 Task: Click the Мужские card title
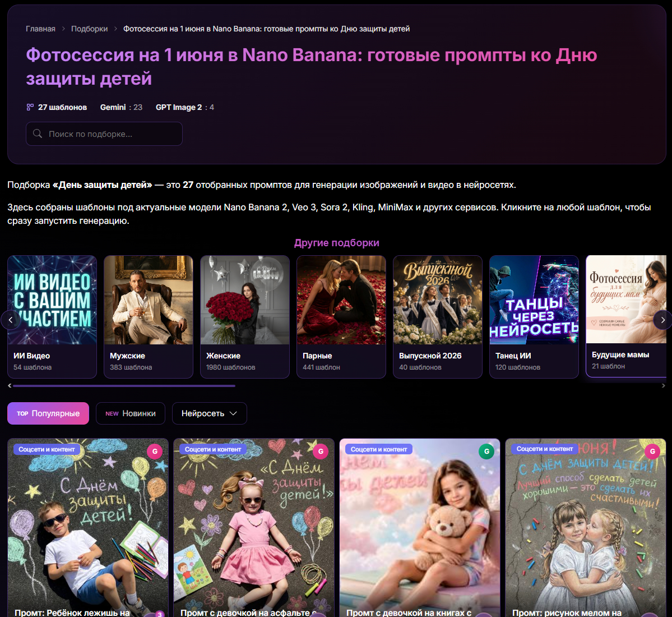point(127,356)
